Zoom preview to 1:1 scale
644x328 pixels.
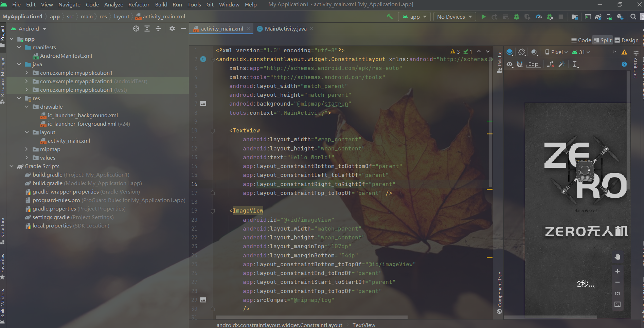coord(618,293)
